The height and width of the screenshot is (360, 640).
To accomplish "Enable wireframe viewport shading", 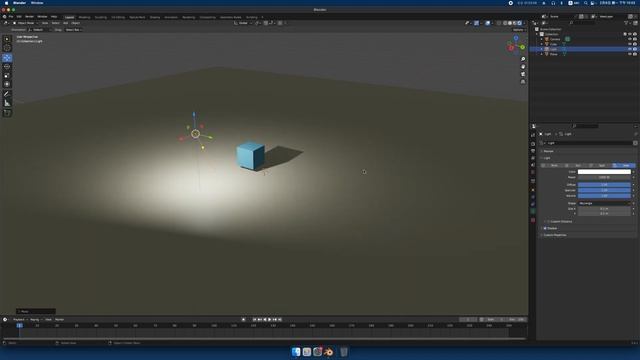I will 505,23.
